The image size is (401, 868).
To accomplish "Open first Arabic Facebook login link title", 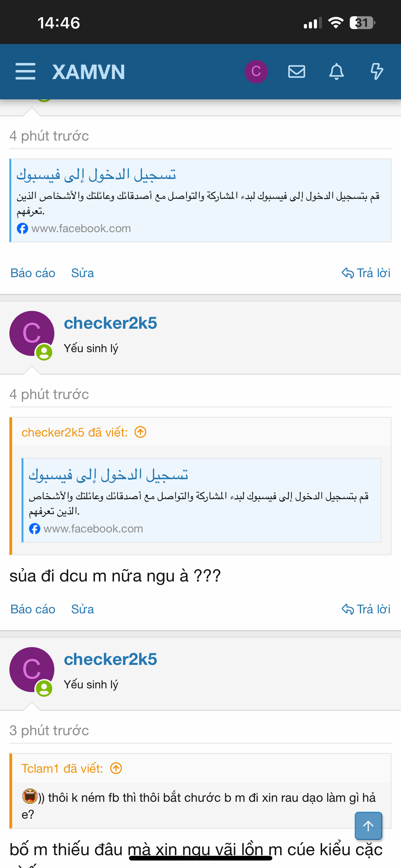I will 96,174.
